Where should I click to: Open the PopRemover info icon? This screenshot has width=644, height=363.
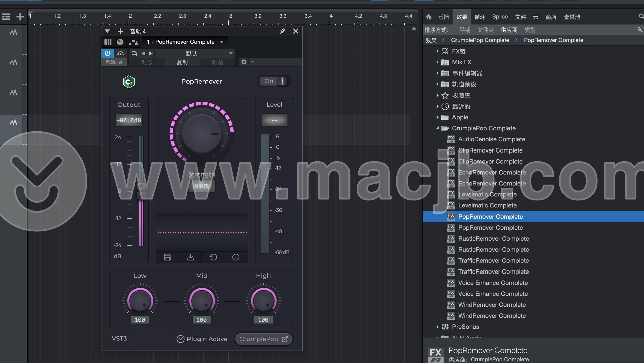pyautogui.click(x=236, y=257)
